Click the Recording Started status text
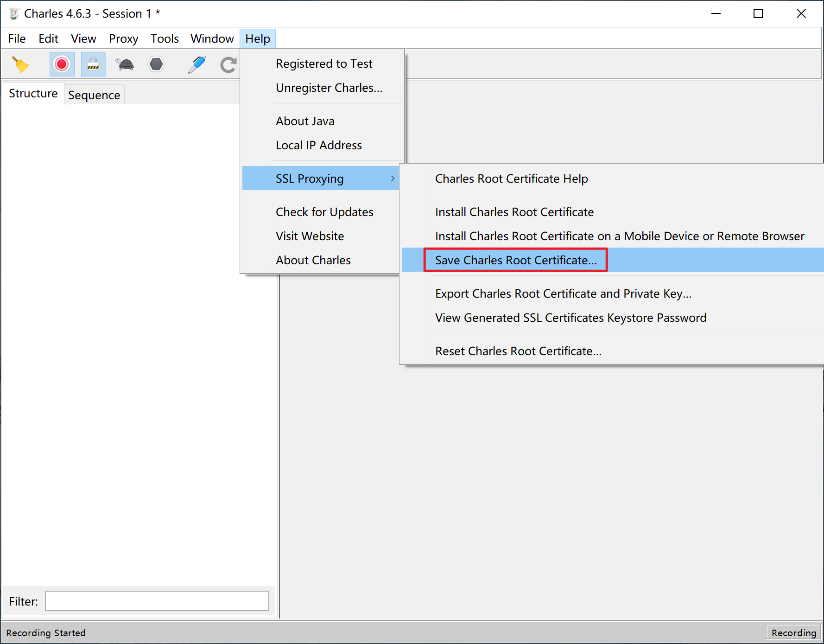This screenshot has height=644, width=824. pos(46,633)
